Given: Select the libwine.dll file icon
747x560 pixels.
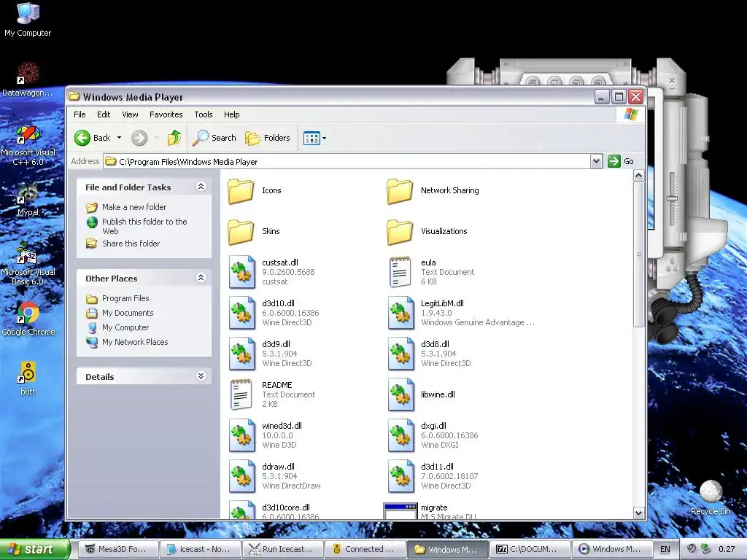Looking at the screenshot, I should point(401,394).
